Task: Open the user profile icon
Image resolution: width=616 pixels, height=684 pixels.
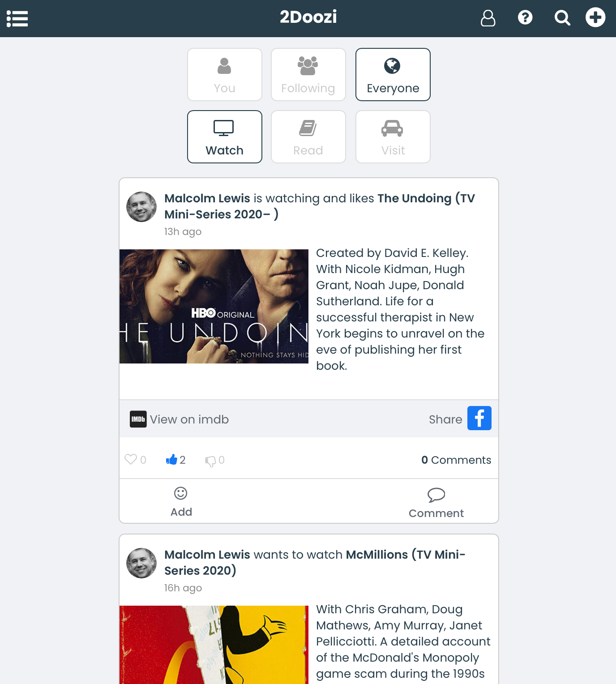Action: 488,18
